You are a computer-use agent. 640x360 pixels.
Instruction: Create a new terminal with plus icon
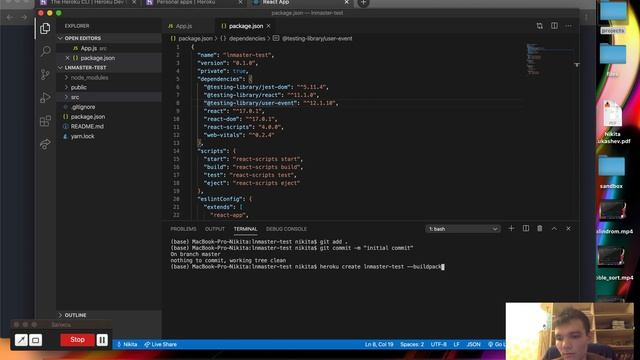tap(511, 229)
